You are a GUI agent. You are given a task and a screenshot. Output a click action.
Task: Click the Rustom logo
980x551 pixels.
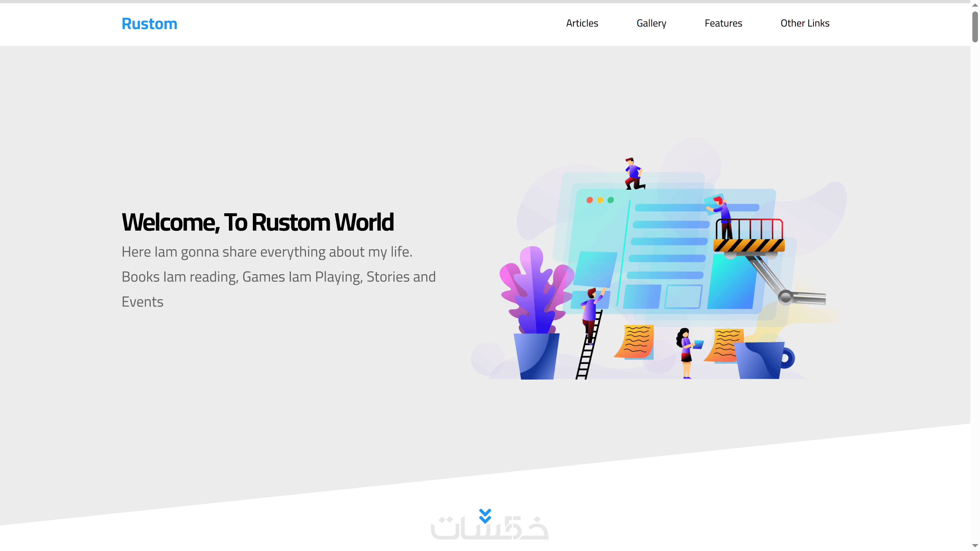(149, 23)
